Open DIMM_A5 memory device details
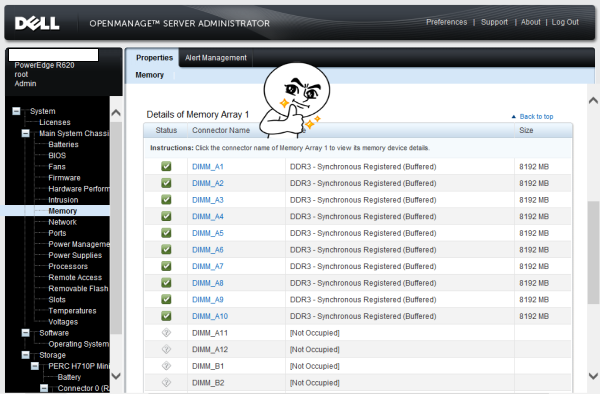This screenshot has height=394, width=600. (x=207, y=233)
